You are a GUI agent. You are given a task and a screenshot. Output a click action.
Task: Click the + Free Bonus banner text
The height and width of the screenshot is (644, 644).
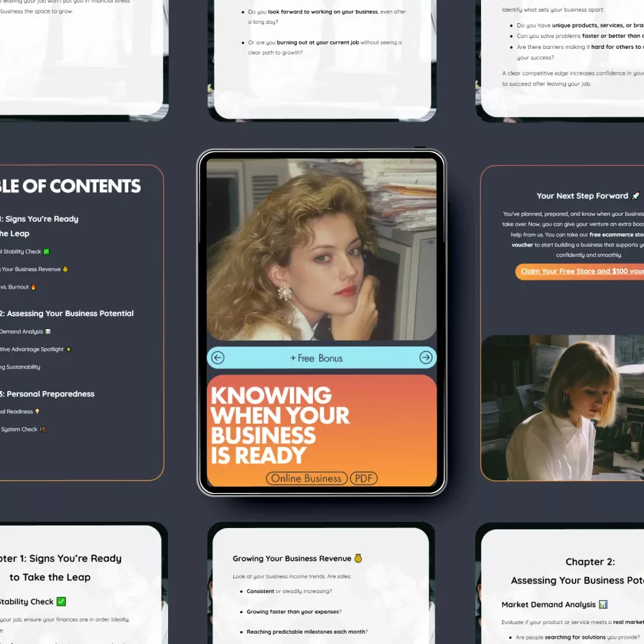tap(316, 358)
